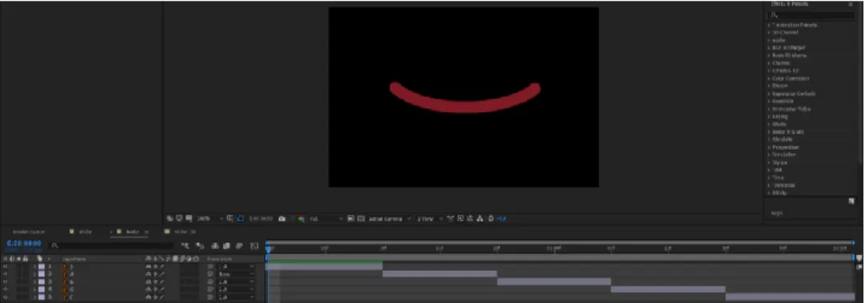The height and width of the screenshot is (303, 868).
Task: Click the new animation preset icon
Action: point(851,201)
